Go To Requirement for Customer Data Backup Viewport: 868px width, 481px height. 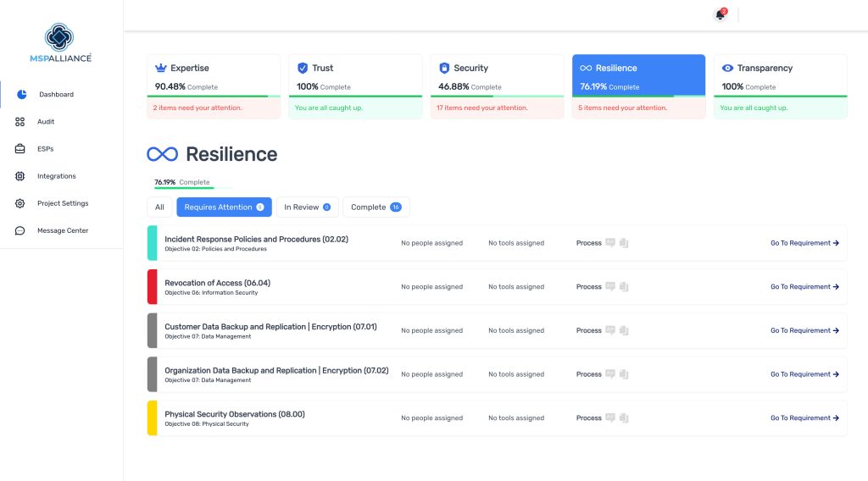[804, 331]
